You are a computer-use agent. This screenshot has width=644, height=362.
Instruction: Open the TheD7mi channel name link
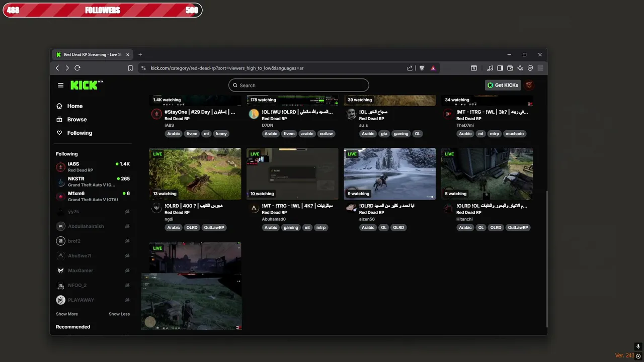(x=465, y=125)
